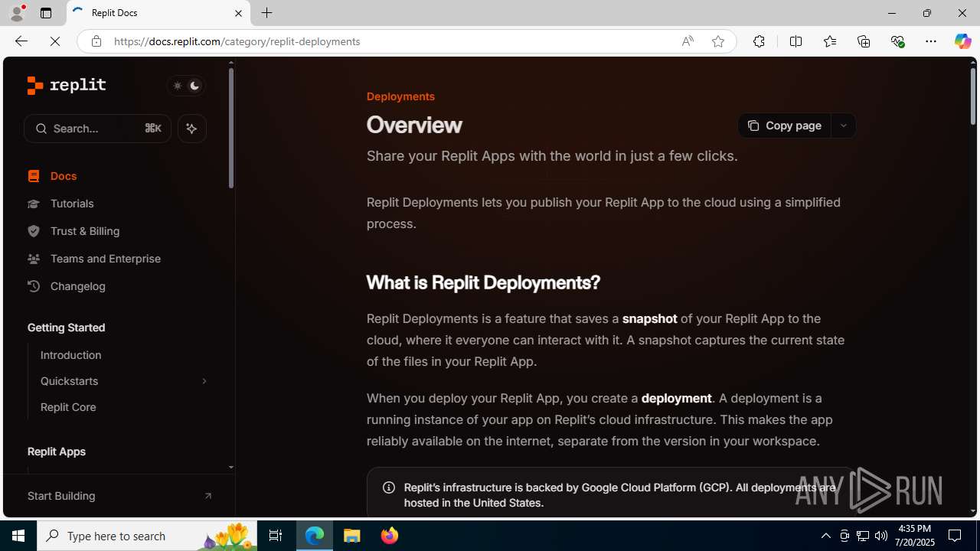Click the Getting Started section header
The height and width of the screenshot is (551, 980).
[x=67, y=328]
